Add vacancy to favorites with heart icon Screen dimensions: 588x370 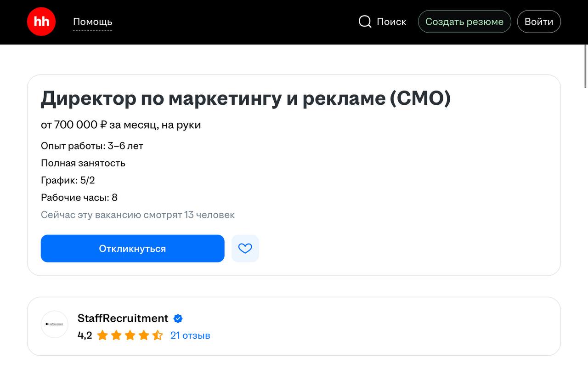pyautogui.click(x=245, y=249)
